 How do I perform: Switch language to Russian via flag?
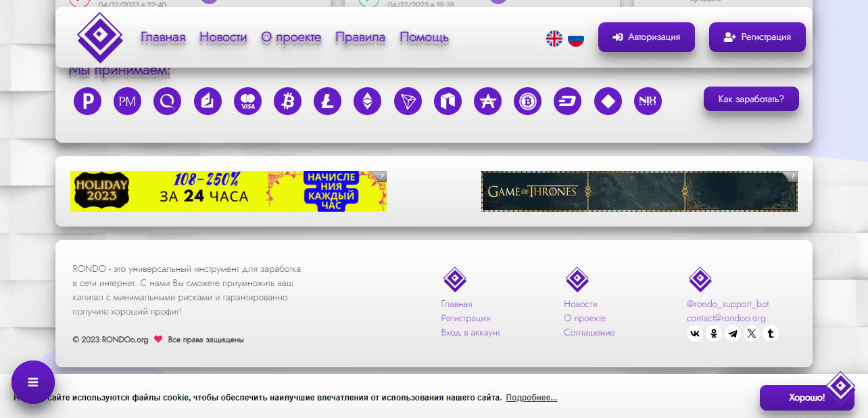(x=576, y=39)
